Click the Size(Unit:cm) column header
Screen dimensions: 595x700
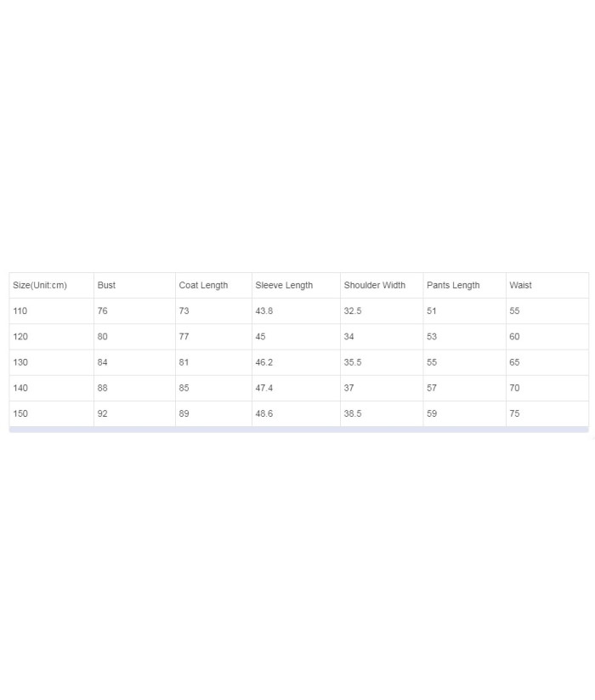pos(51,285)
